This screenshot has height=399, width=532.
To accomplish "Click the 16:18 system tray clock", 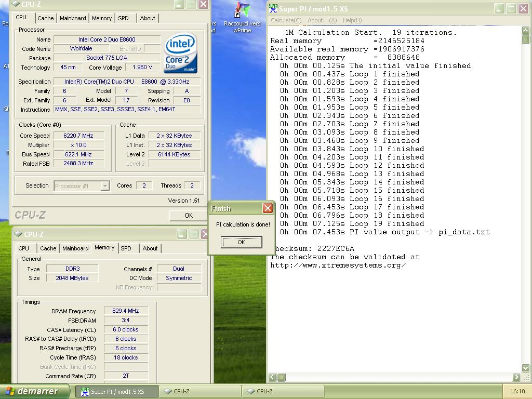I will [x=517, y=392].
